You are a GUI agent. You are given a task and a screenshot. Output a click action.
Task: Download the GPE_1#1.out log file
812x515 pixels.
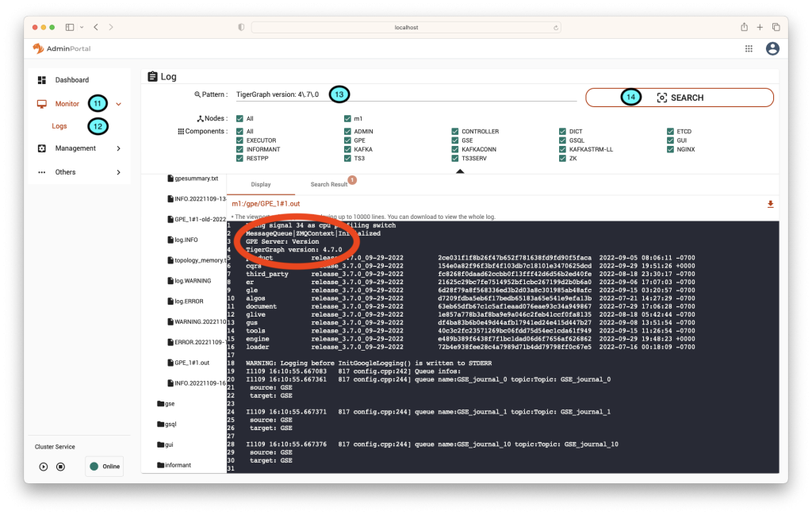click(x=770, y=204)
